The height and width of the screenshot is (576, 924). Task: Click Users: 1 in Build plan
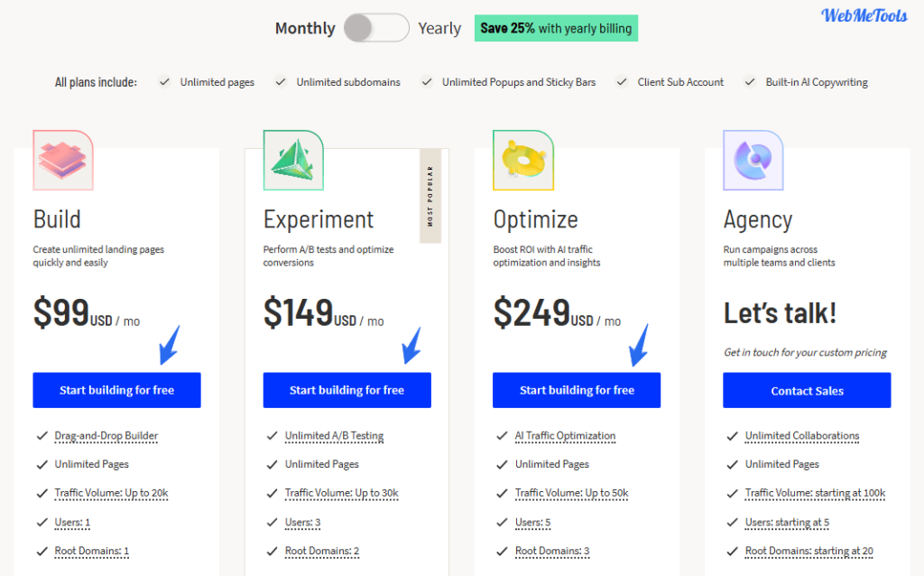point(72,523)
